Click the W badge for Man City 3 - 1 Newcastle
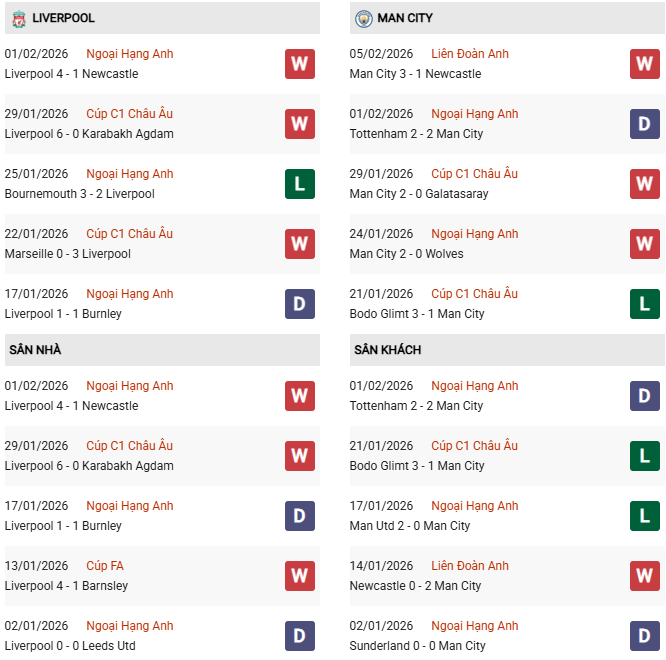Image resolution: width=666 pixels, height=660 pixels. click(644, 64)
